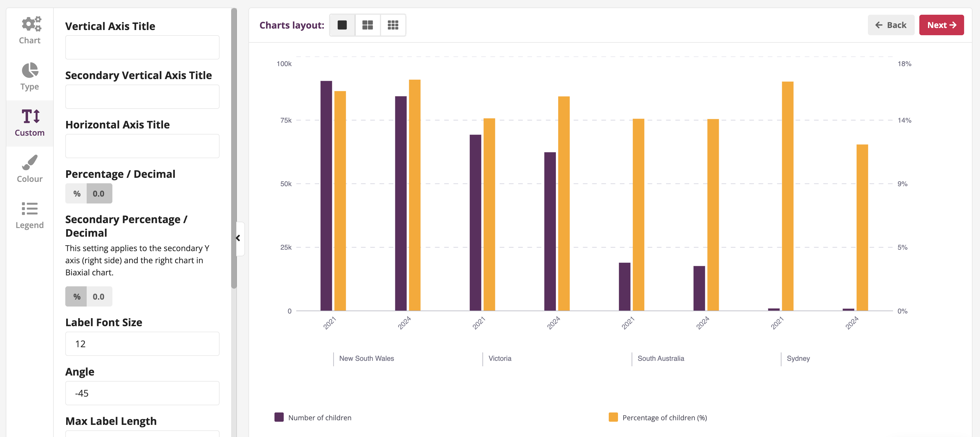
Task: Click the orange Percentage of children legend swatch
Action: pyautogui.click(x=613, y=417)
